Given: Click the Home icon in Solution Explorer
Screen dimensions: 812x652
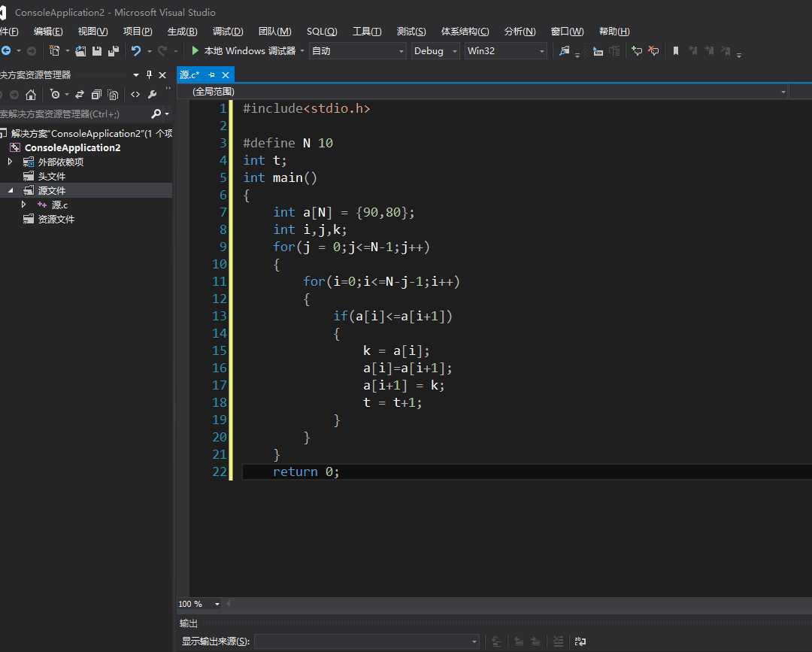Looking at the screenshot, I should pos(31,95).
